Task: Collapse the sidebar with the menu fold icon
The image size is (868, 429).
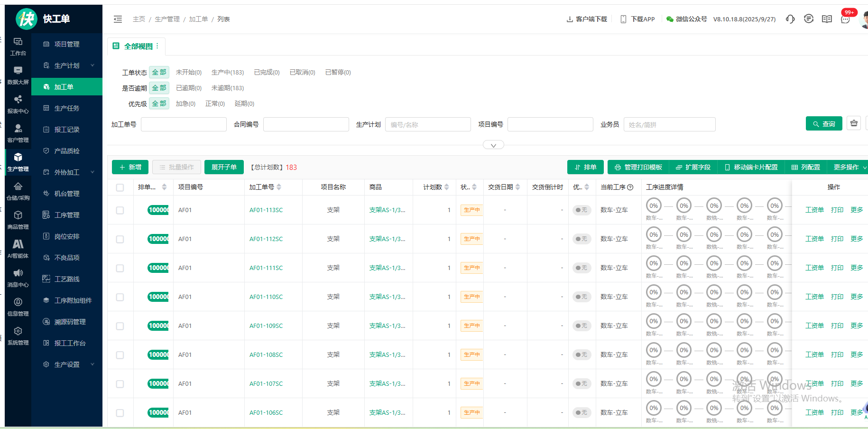Action: (x=118, y=19)
